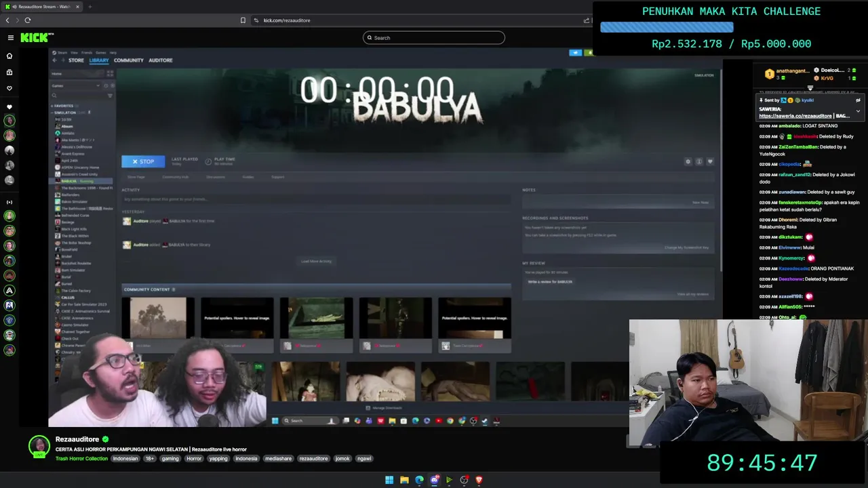Click the filled heart icon in sidebar
This screenshot has width=868, height=488.
click(9, 107)
